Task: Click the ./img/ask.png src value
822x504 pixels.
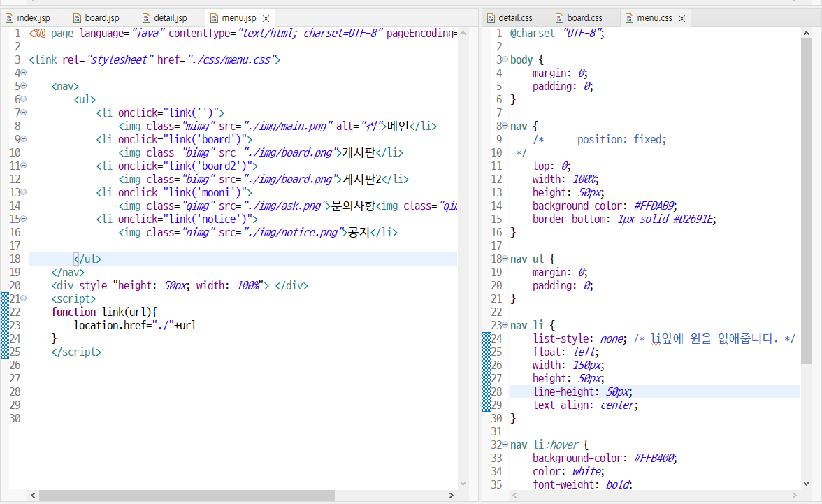Action: [x=287, y=206]
